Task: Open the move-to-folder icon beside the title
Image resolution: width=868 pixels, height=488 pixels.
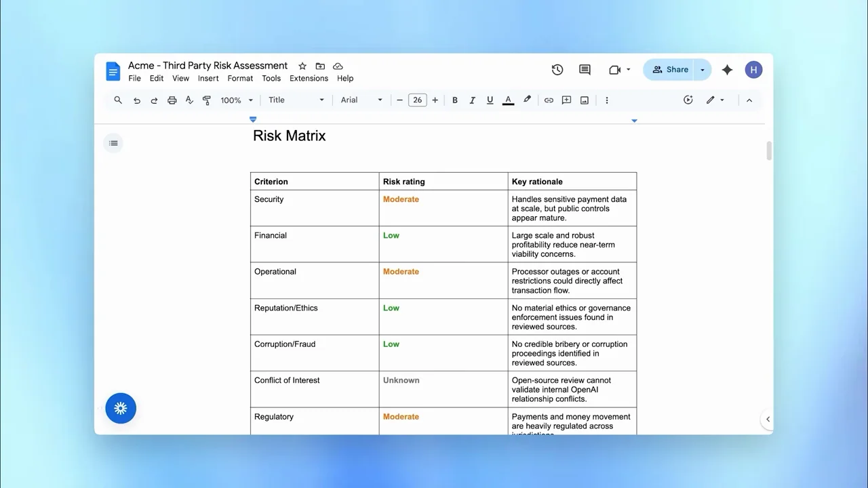Action: [x=320, y=66]
